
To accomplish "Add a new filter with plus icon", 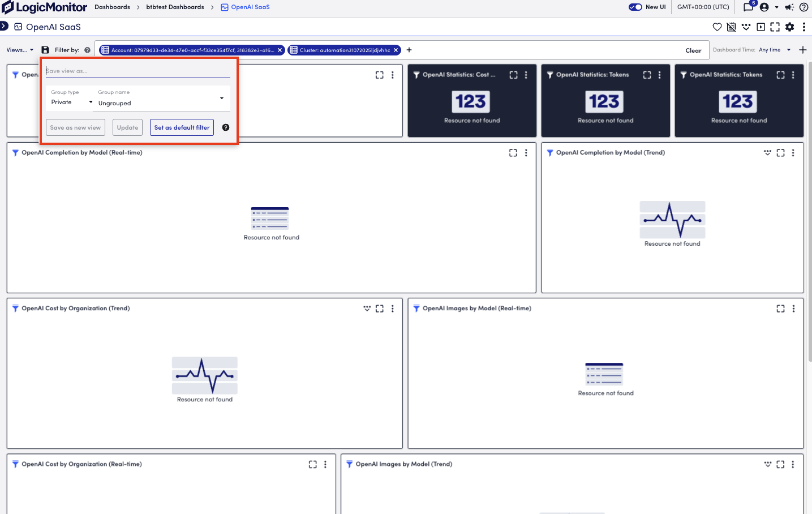I will point(409,50).
